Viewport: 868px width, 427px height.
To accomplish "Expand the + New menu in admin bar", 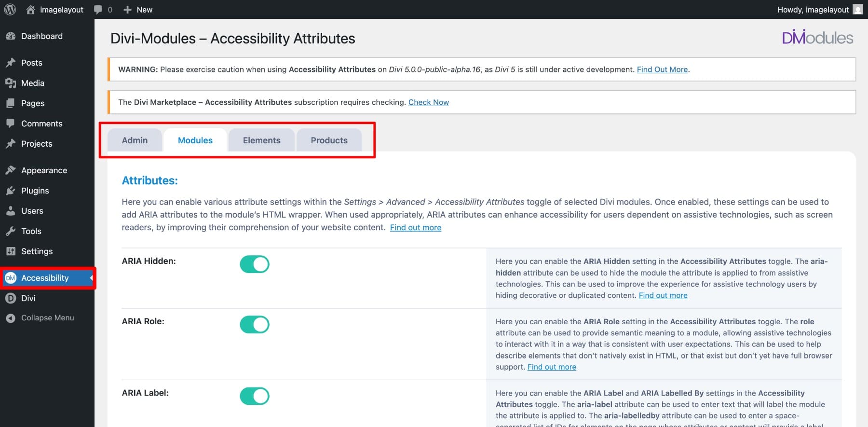I will (x=138, y=9).
